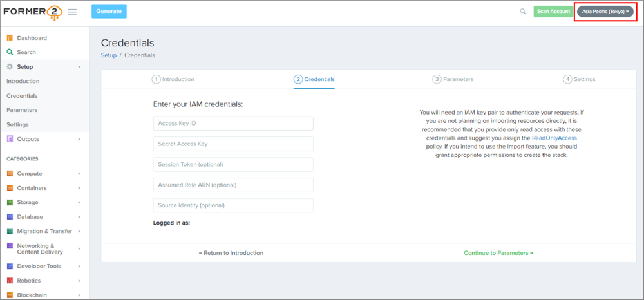Click the search magnifier icon in header
Viewport: 644px width, 300px height.
click(x=523, y=12)
